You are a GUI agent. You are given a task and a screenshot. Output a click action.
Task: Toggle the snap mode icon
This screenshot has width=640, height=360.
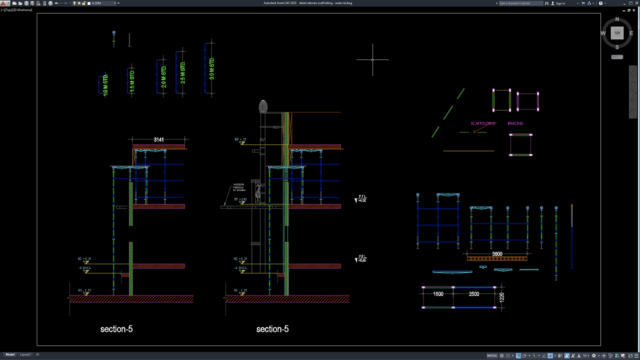508,356
